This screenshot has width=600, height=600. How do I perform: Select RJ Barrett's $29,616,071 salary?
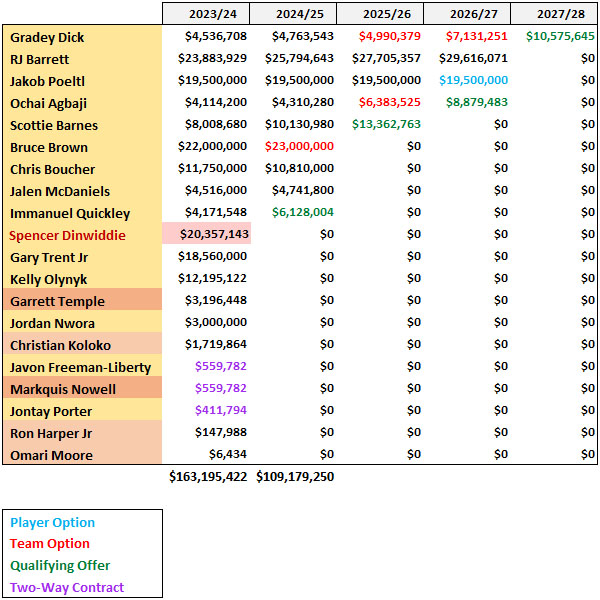473,58
